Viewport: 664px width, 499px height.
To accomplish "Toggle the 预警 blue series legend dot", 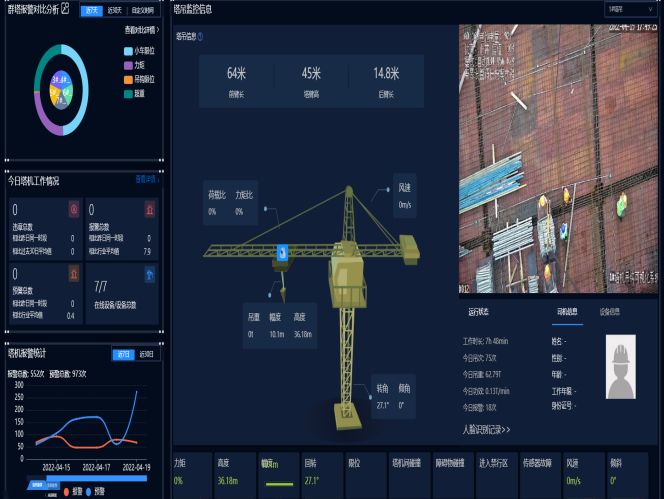I will point(89,492).
